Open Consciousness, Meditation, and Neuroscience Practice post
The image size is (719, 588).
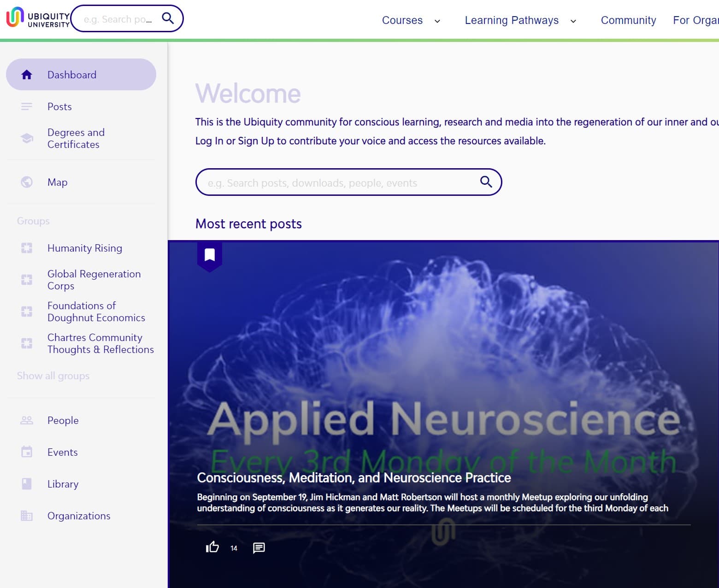354,478
